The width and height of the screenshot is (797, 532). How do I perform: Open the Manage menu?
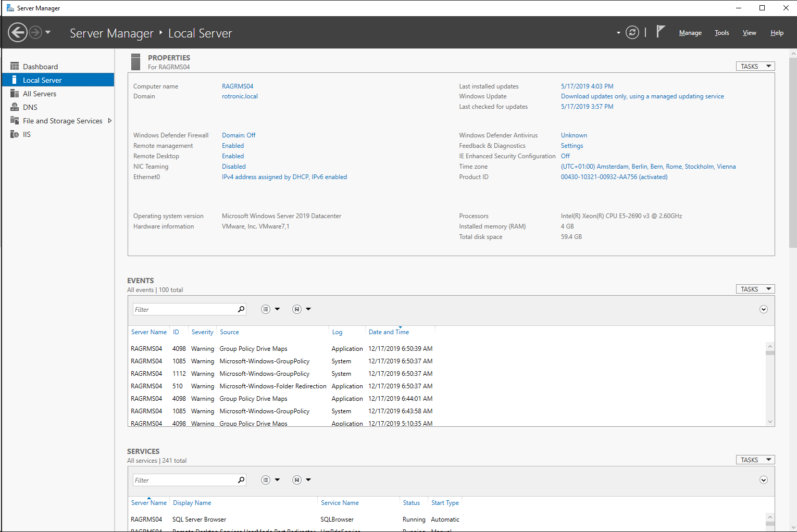[x=690, y=33]
